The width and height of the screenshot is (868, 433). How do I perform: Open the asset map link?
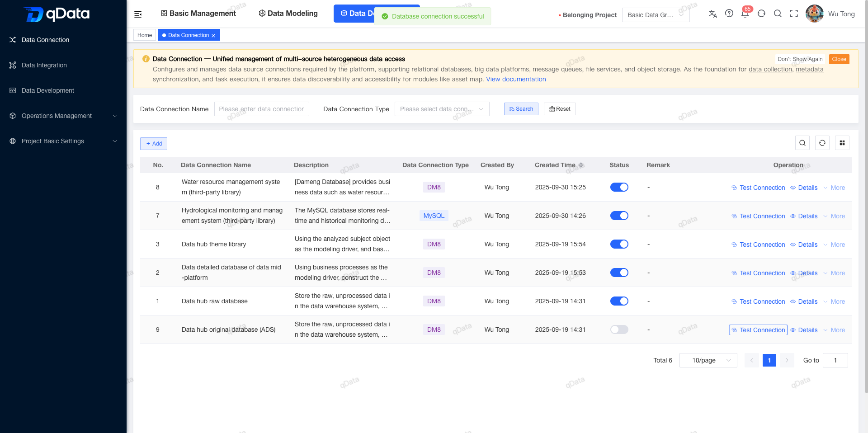tap(467, 79)
